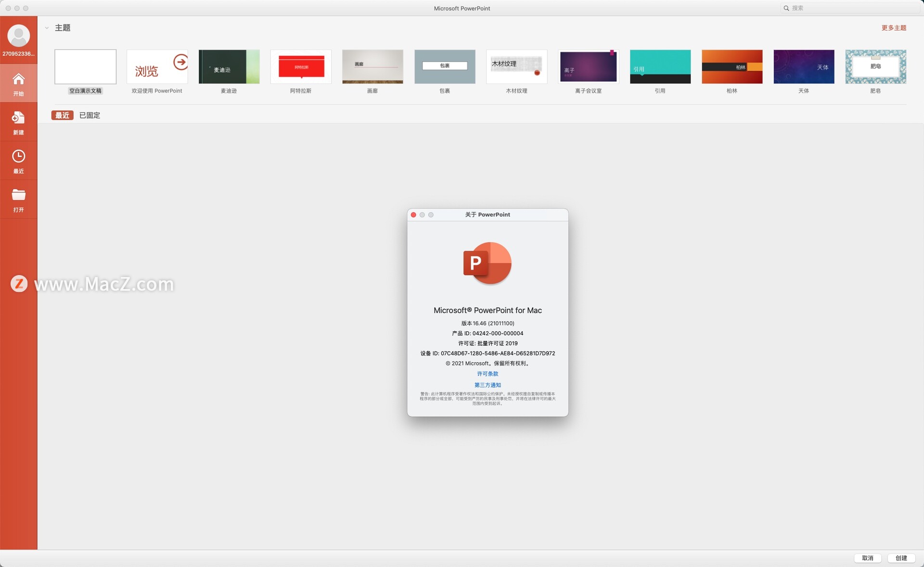This screenshot has height=567, width=924.
Task: Select the 欢迎使用 PowerPoint tour template
Action: pyautogui.click(x=157, y=71)
